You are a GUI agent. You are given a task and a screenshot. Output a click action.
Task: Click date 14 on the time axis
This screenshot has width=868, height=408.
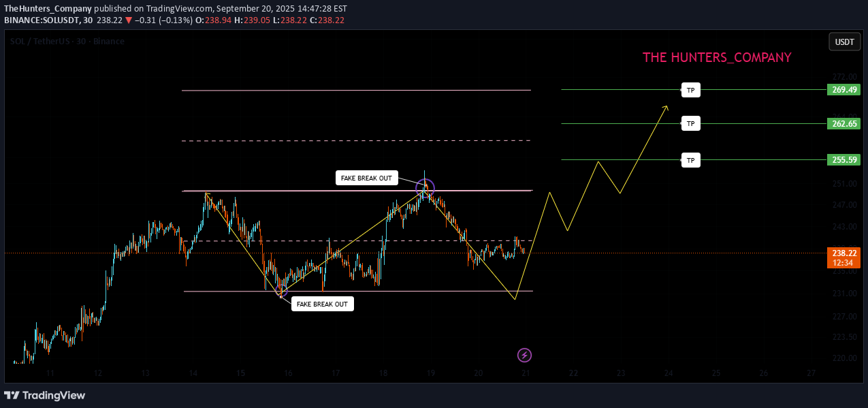coord(193,374)
